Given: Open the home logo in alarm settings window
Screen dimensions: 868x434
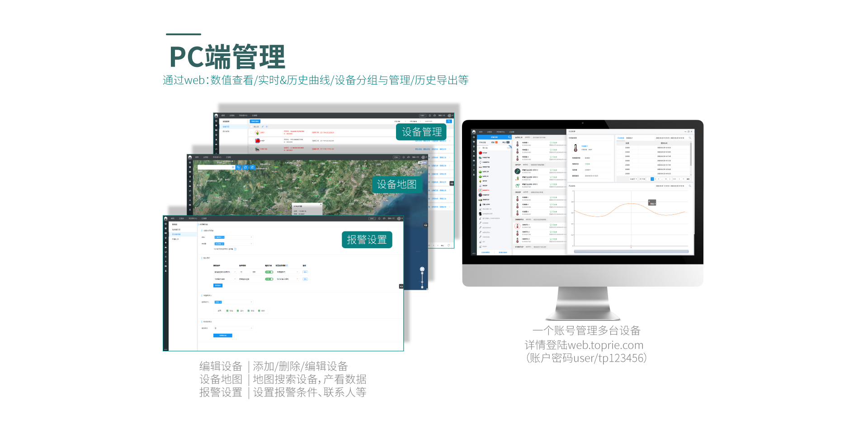Looking at the screenshot, I should click(x=165, y=218).
